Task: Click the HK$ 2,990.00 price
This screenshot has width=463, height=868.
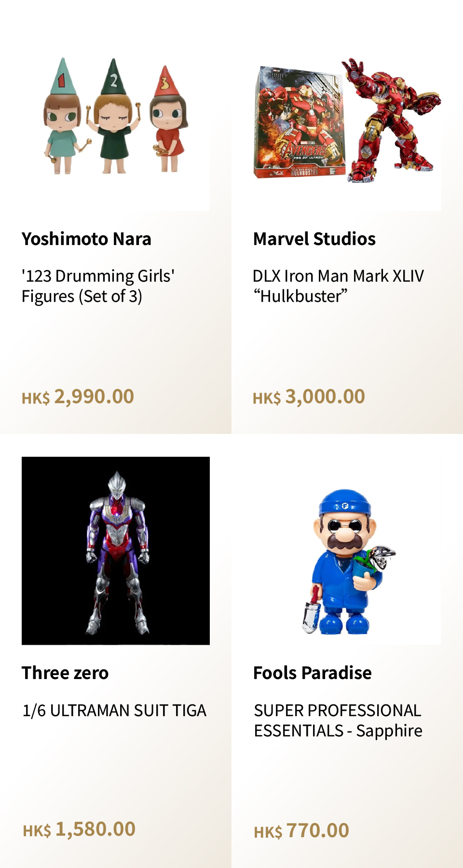Action: click(78, 397)
